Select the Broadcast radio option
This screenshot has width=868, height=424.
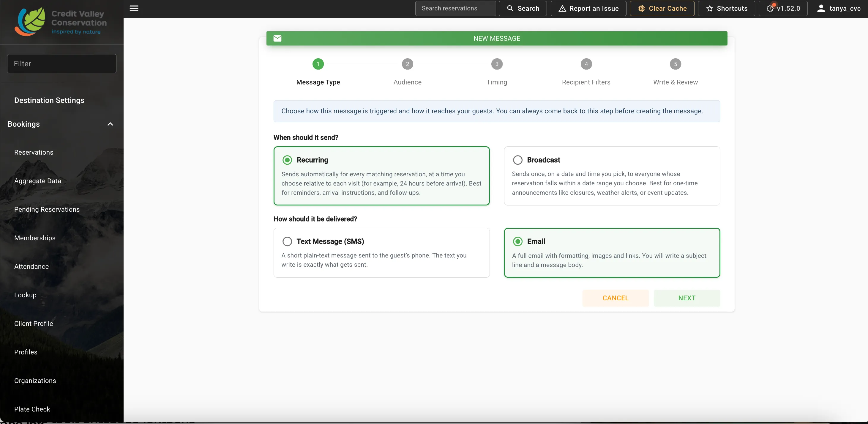click(517, 160)
